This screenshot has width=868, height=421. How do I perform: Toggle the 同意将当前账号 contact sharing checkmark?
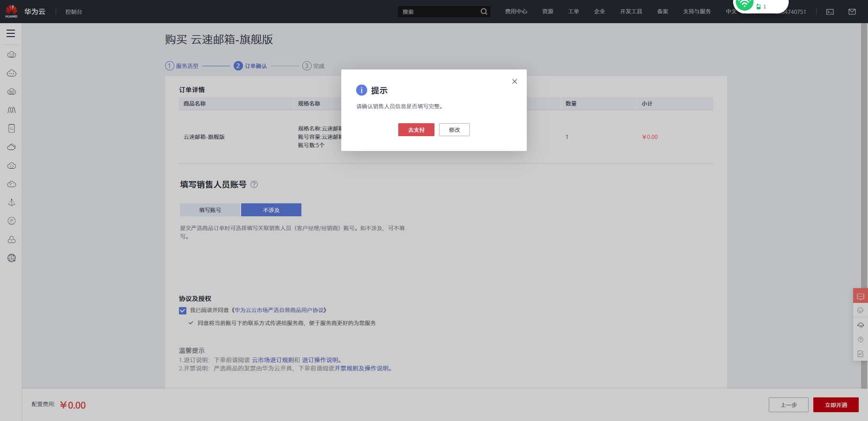(x=191, y=323)
